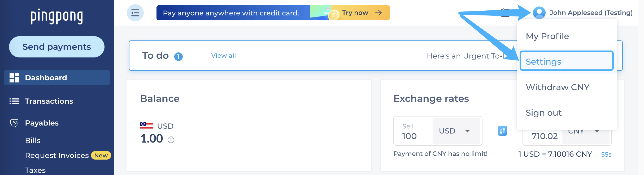
Task: Click the pingpong logo
Action: click(x=56, y=16)
